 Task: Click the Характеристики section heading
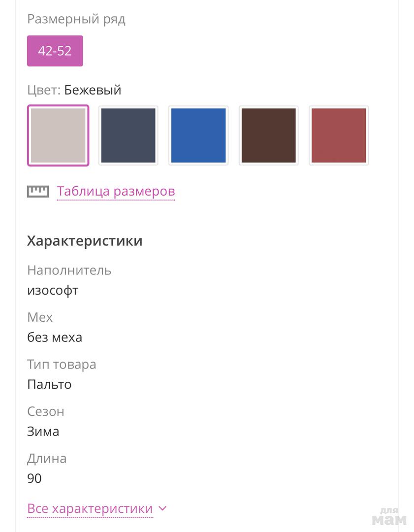(x=85, y=241)
